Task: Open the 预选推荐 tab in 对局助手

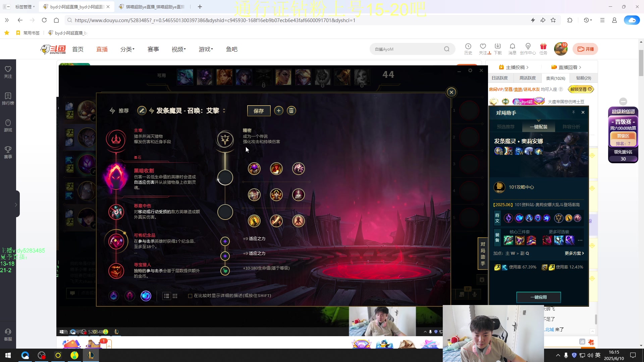Action: pos(505,127)
